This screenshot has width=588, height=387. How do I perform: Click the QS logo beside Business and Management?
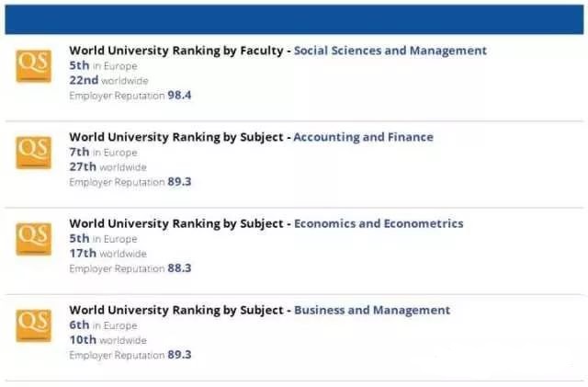33,325
